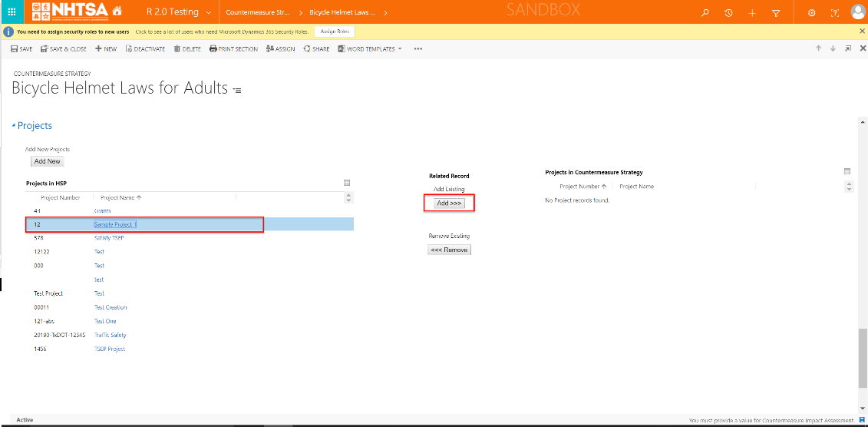868x427 pixels.
Task: Open search with the magnifier icon
Action: pos(705,13)
